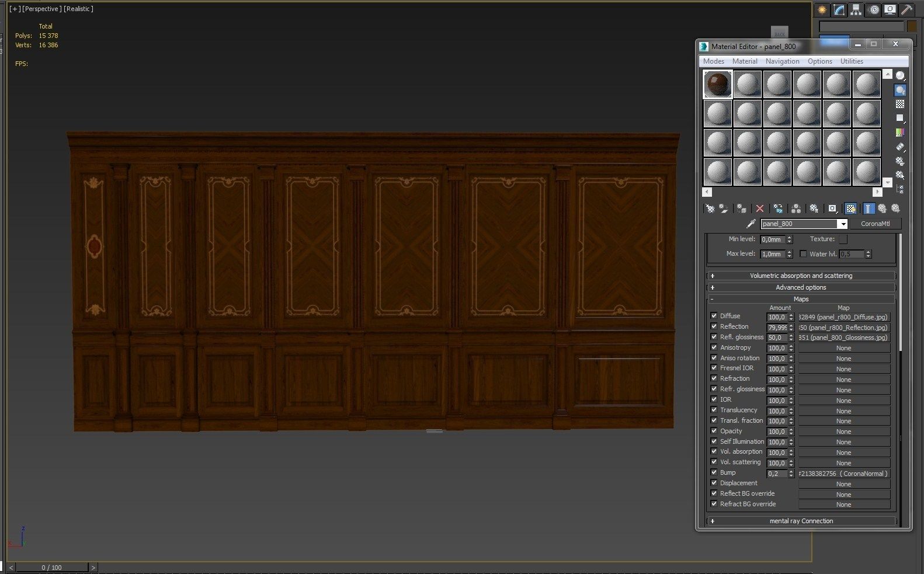This screenshot has height=574, width=924.
Task: Toggle the Fresnel IOR map checkbox
Action: pyautogui.click(x=714, y=368)
